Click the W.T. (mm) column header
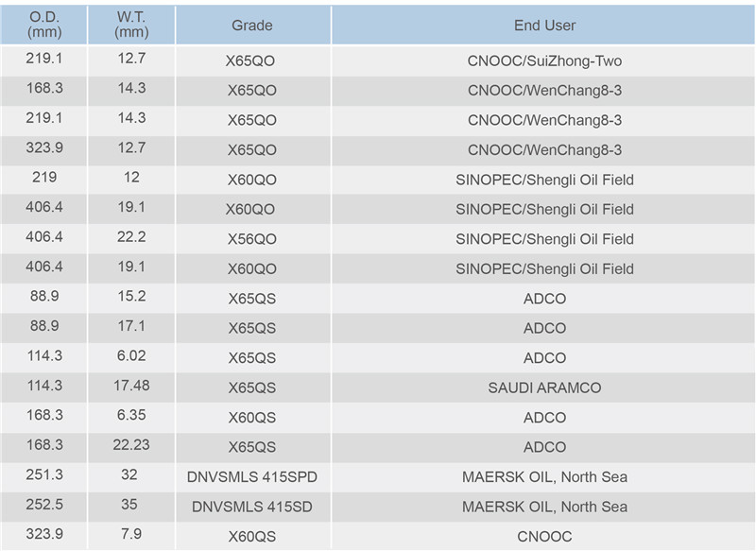The image size is (756, 551). 131,25
